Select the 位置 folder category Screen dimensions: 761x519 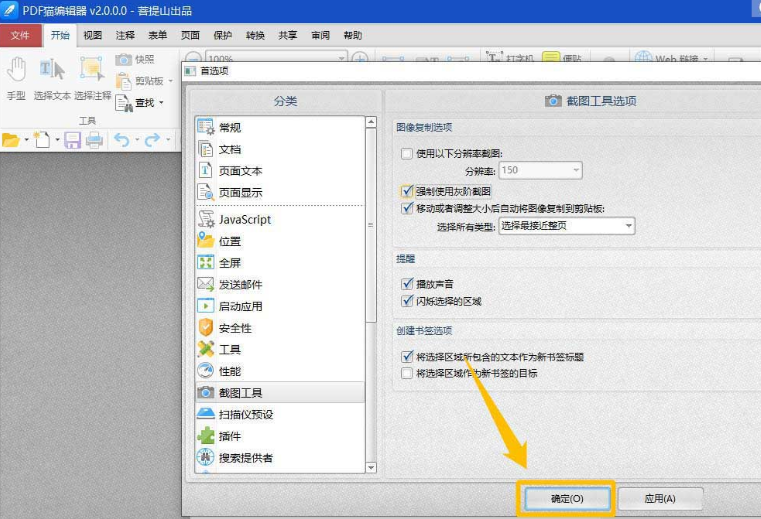(280, 241)
